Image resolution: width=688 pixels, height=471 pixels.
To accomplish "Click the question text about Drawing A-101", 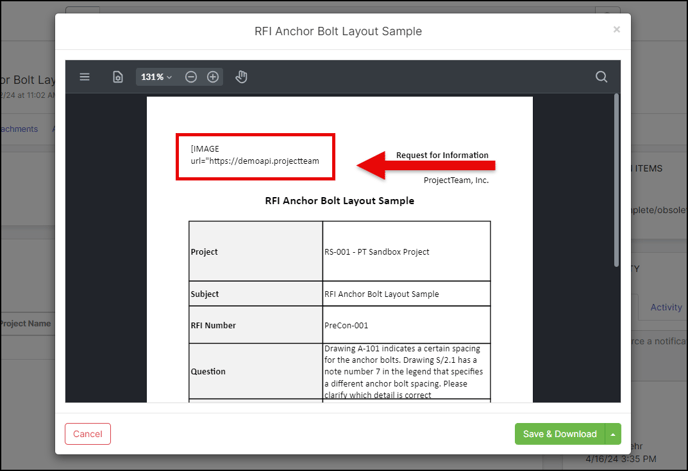I will pyautogui.click(x=404, y=371).
